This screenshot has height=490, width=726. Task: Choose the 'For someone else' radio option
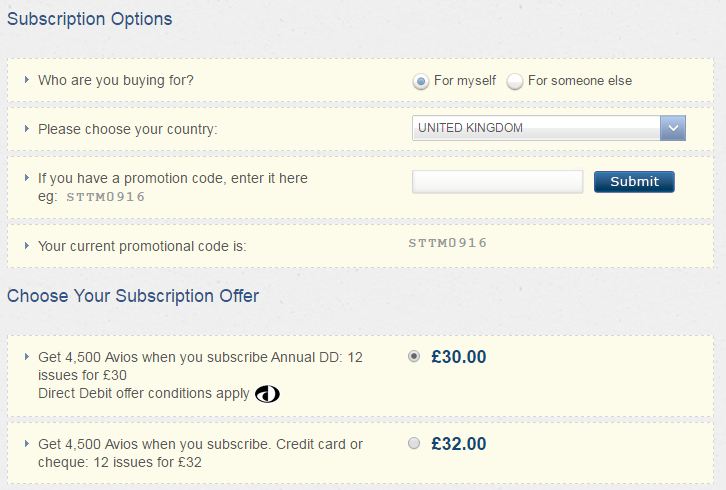click(515, 81)
